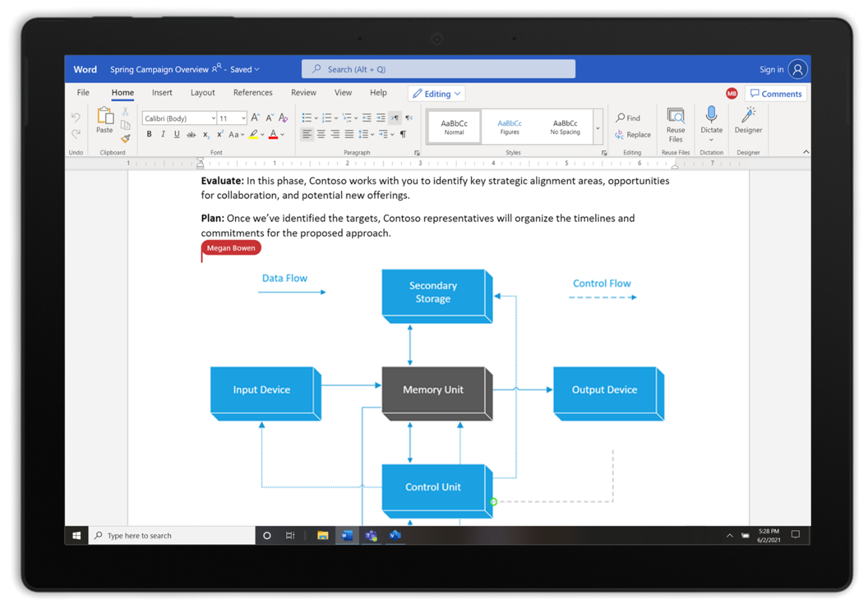This screenshot has height=604, width=868.
Task: Apply strikethrough to selected text
Action: click(191, 134)
